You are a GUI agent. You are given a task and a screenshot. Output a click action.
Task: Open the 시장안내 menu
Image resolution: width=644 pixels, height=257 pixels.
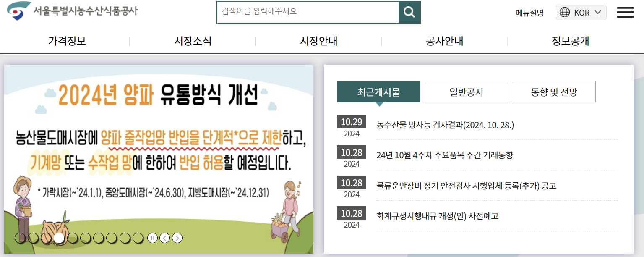(319, 41)
